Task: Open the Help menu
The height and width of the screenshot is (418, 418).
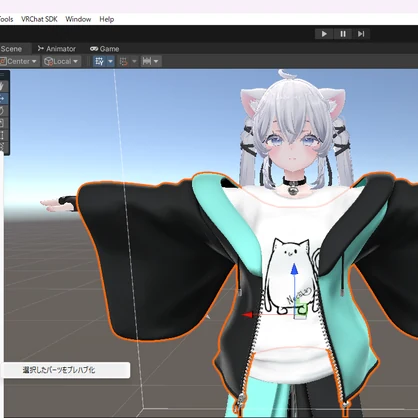Action: [x=107, y=19]
